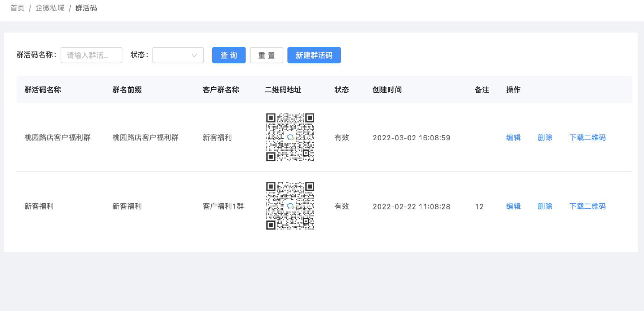Image resolution: width=644 pixels, height=311 pixels.
Task: Click the 状态 dropdown chevron arrow
Action: coord(194,56)
